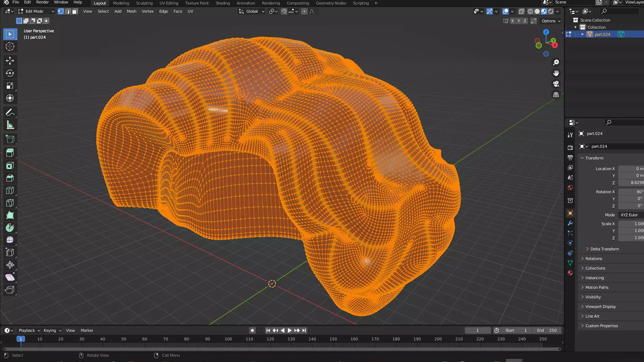
Task: Choose the Loop Cut tool
Action: (10, 190)
